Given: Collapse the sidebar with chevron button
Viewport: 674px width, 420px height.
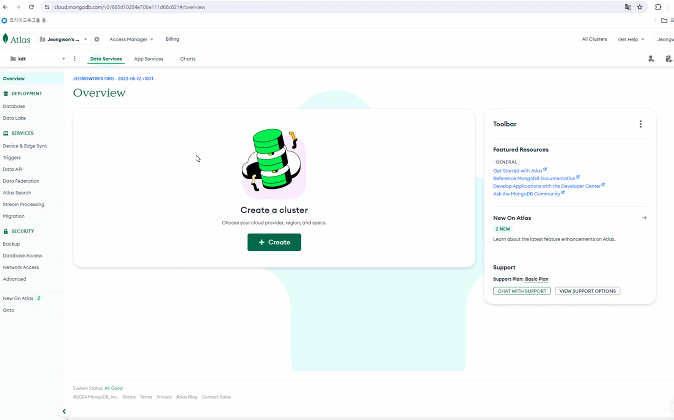Looking at the screenshot, I should [x=64, y=411].
